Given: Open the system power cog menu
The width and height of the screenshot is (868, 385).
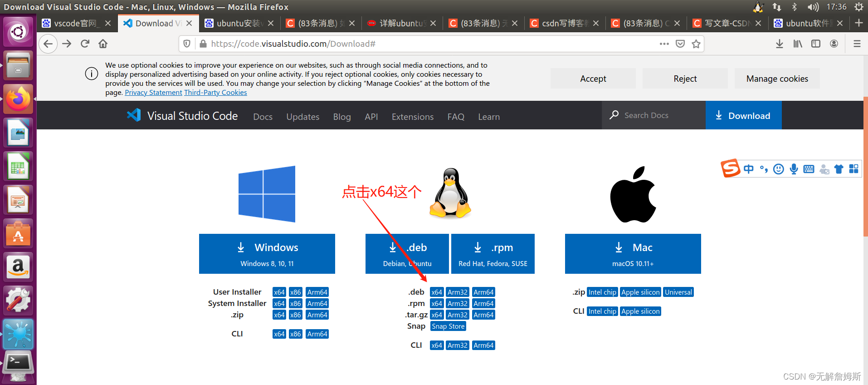Looking at the screenshot, I should coord(858,7).
